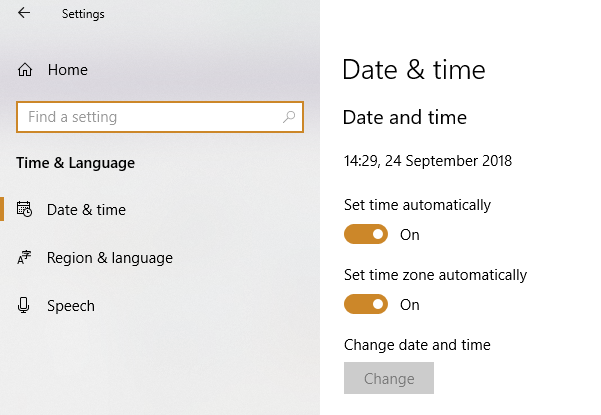Click the Region & language character icon
601x415 pixels.
point(24,258)
